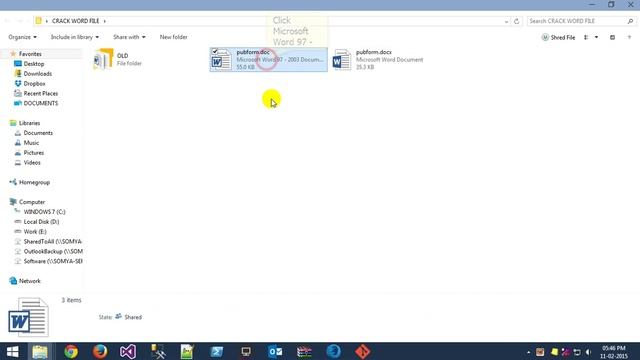Image resolution: width=640 pixels, height=360 pixels.
Task: Expand the arrow after CRACK WORD FILE
Action: pos(104,21)
